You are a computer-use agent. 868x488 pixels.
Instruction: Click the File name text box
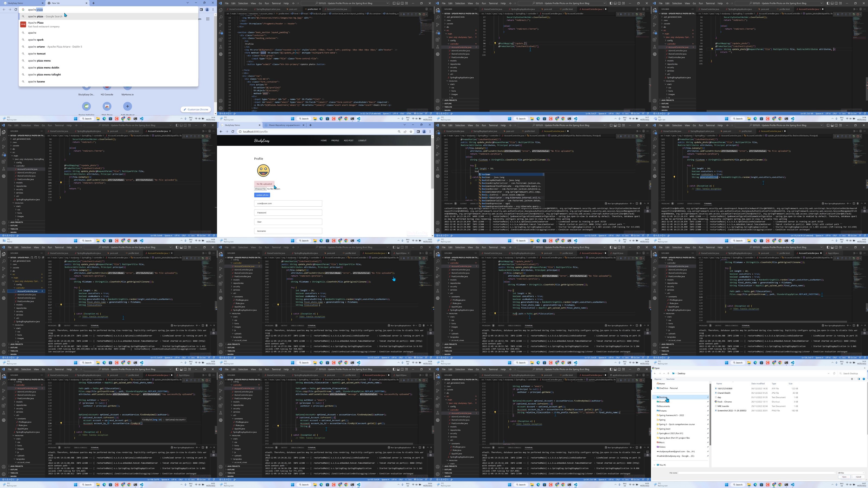pos(757,473)
